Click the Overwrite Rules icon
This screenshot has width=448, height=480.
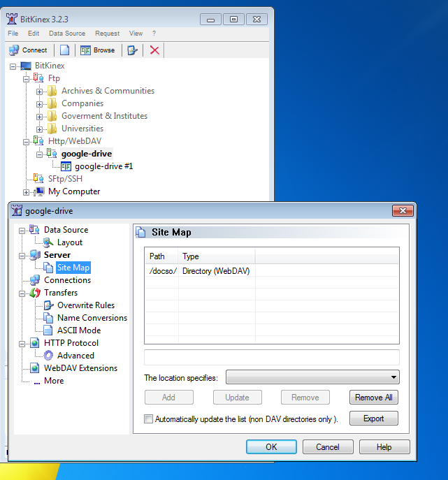click(x=48, y=305)
